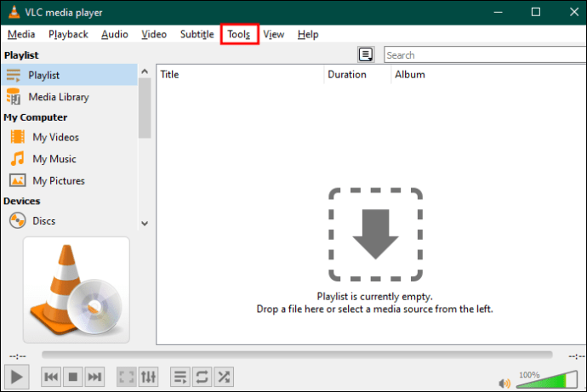Skip to next media track
The image size is (587, 392).
pyautogui.click(x=95, y=377)
